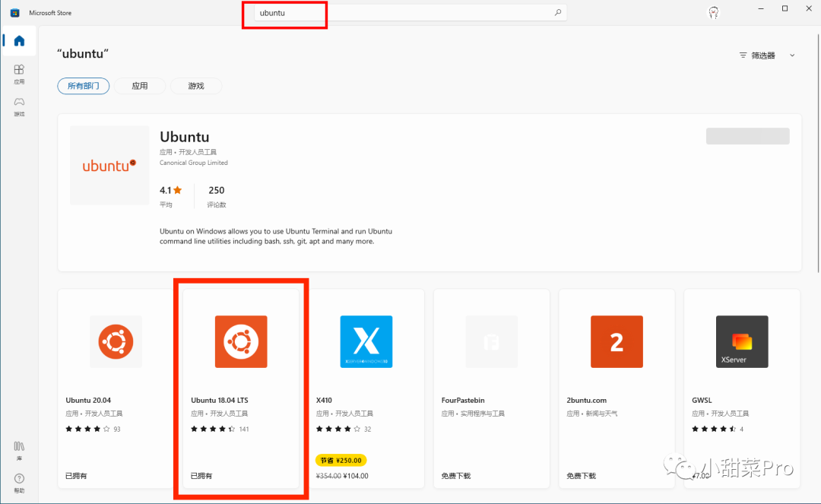The image size is (821, 504).
Task: Click the filters chevron arrow
Action: pos(792,55)
